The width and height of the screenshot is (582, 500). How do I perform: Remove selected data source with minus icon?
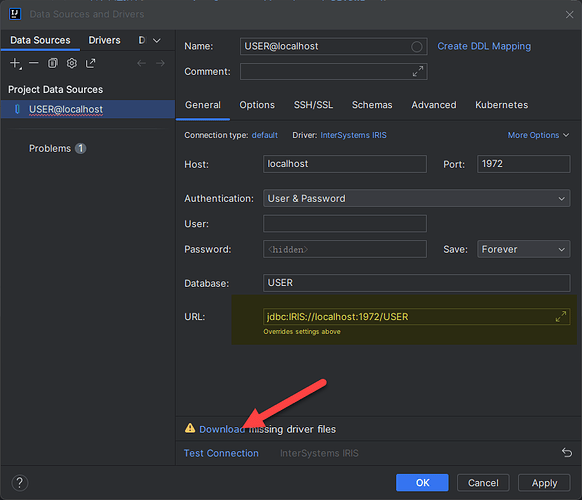pos(34,63)
